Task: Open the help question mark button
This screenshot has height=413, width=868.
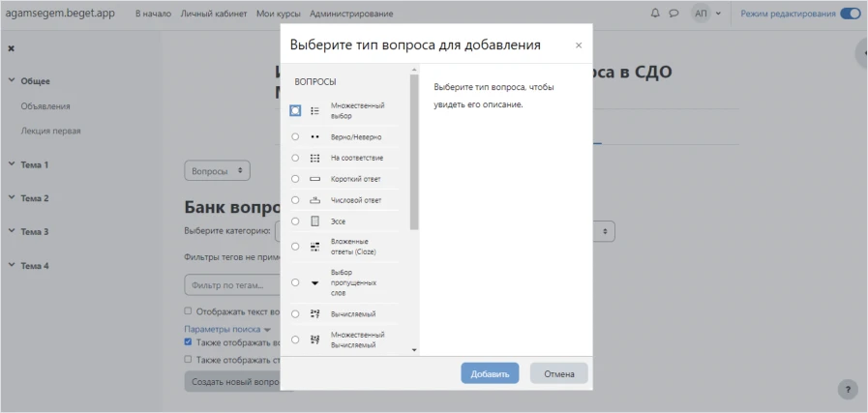Action: pyautogui.click(x=848, y=389)
